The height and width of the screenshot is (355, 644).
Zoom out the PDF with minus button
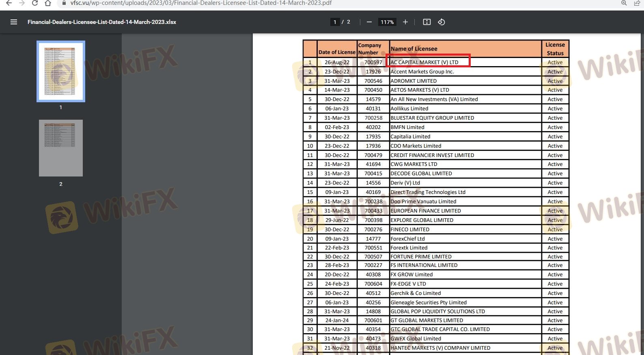[369, 22]
